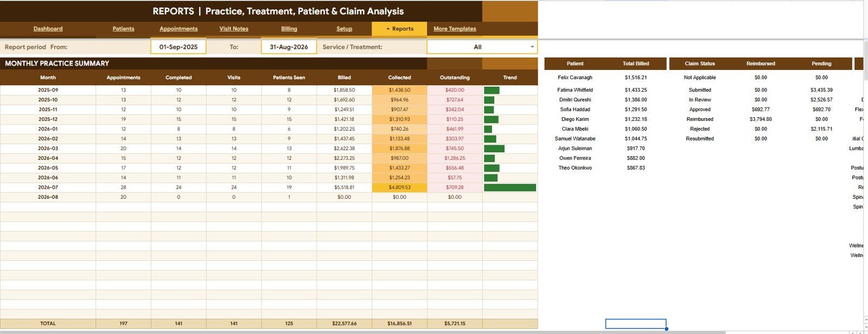Select month cell 2026-07
The height and width of the screenshot is (334, 868).
(48, 188)
